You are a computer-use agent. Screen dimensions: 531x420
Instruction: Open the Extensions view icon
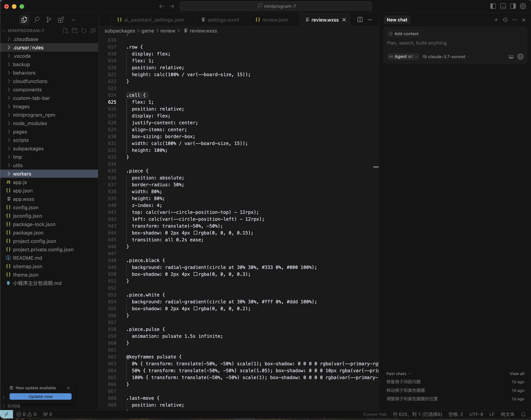pyautogui.click(x=61, y=20)
